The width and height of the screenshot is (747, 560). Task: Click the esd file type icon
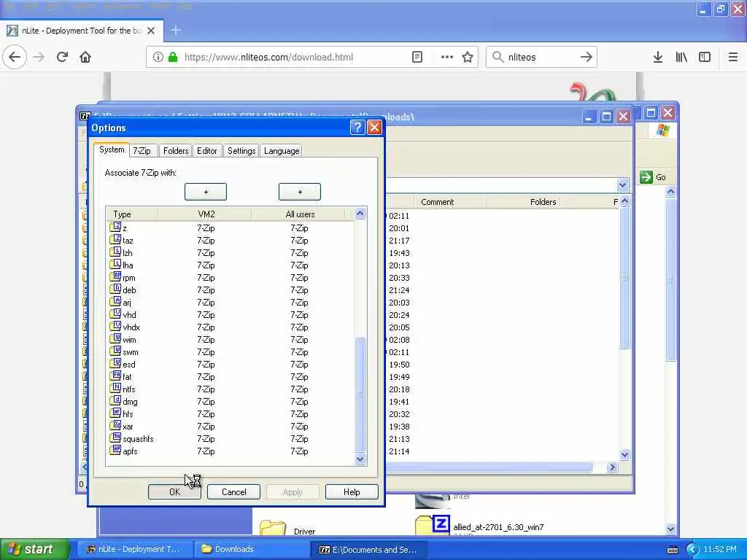pyautogui.click(x=115, y=363)
